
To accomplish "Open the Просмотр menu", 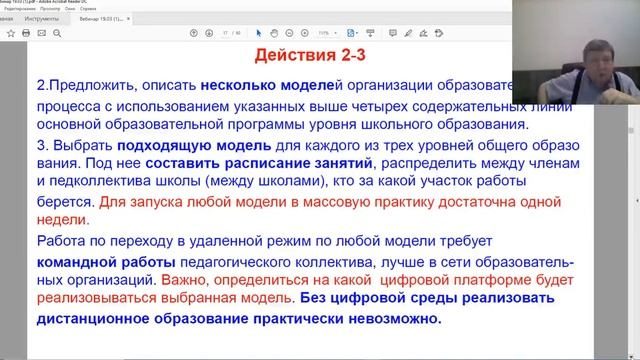I will coord(50,9).
